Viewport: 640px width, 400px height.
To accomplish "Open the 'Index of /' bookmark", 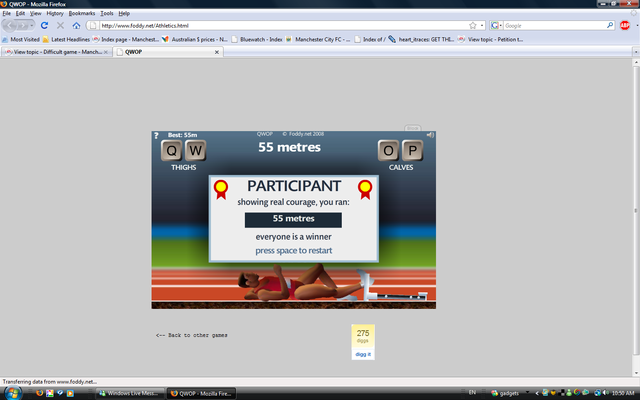I will 370,40.
